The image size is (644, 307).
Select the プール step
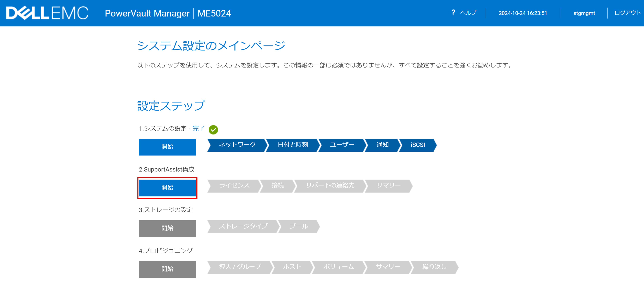click(x=299, y=226)
